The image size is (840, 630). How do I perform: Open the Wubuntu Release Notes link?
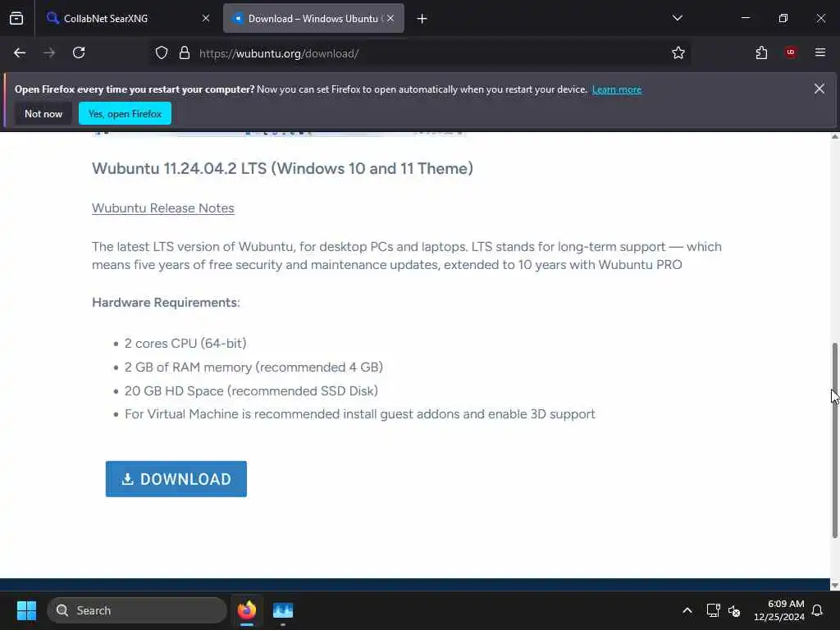tap(163, 208)
